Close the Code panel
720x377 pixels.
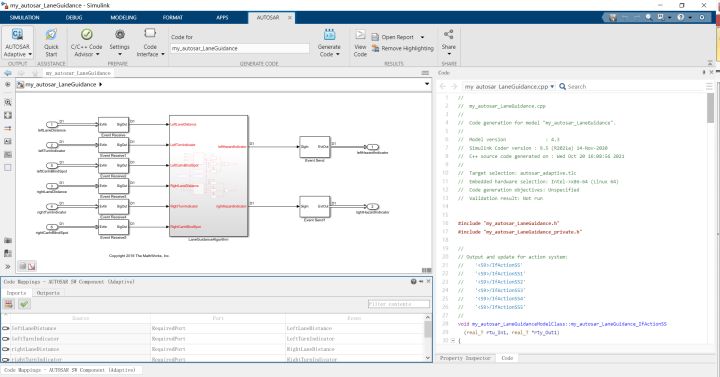click(712, 73)
